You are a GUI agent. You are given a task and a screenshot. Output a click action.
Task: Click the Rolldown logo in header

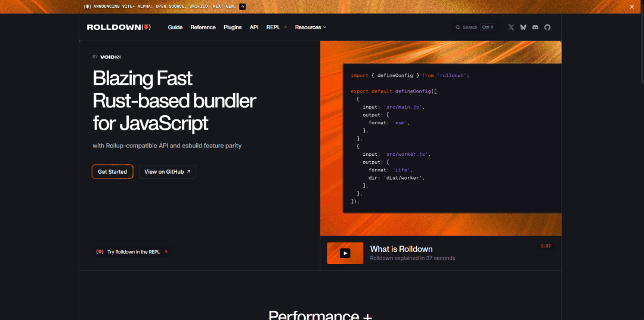tap(119, 27)
